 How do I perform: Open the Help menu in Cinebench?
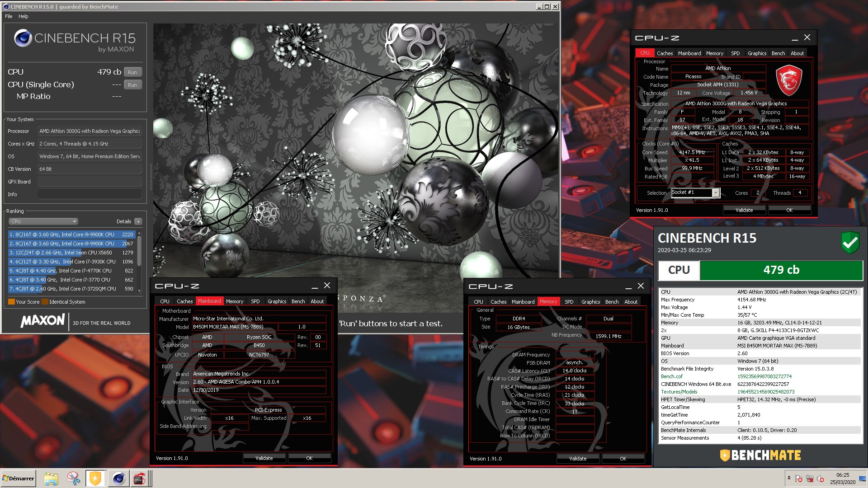tap(24, 16)
